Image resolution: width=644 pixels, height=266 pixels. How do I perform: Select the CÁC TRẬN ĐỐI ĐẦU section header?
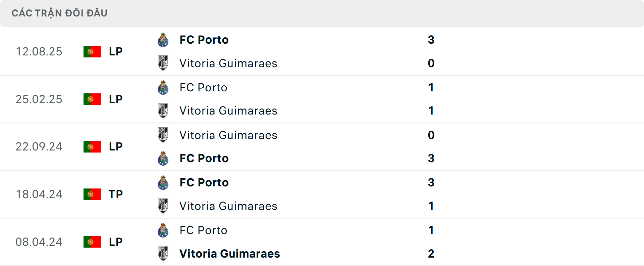coord(60,13)
